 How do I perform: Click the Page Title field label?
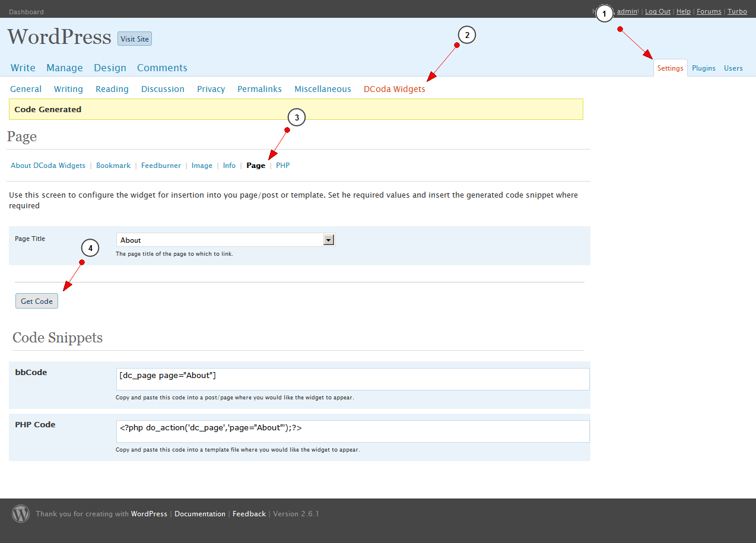(x=30, y=239)
